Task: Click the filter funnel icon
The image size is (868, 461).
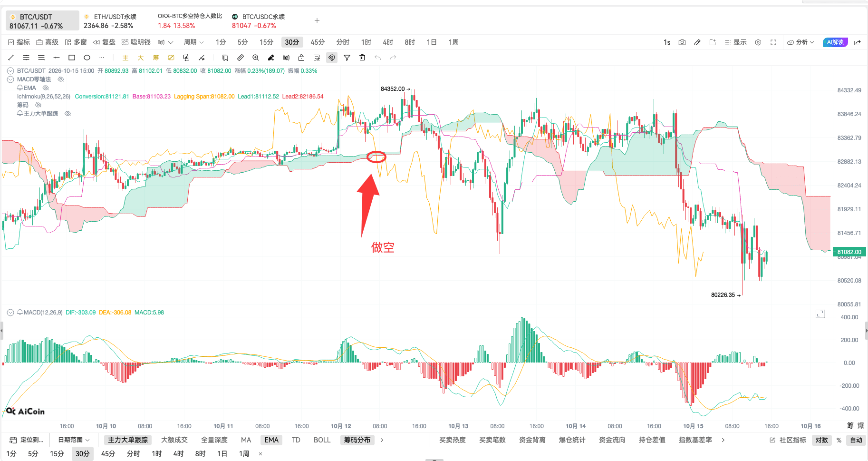Action: coord(347,58)
